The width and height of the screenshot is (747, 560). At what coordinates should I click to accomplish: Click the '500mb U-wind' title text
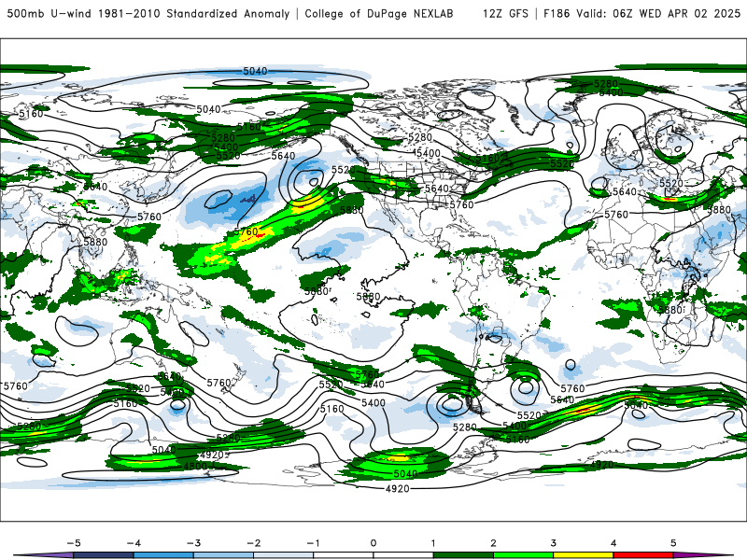(50, 13)
